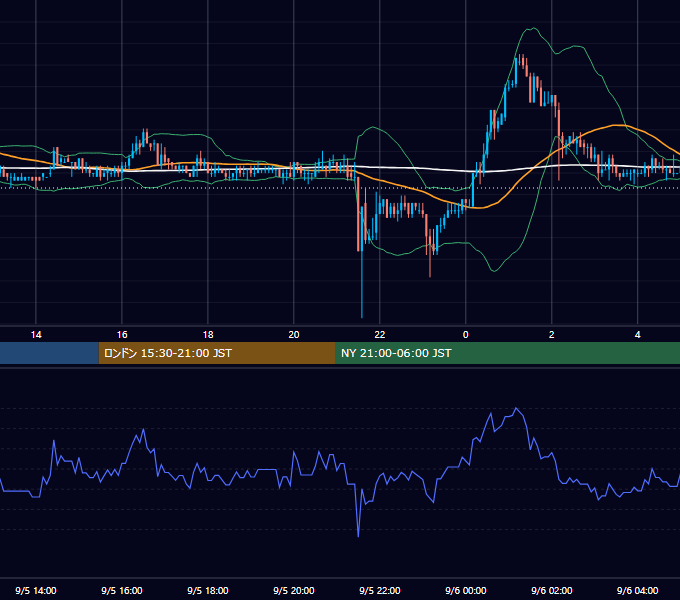Screen dimensions: 680x600
Task: Click the 14 hour label on price chart axis
Action: coord(36,335)
